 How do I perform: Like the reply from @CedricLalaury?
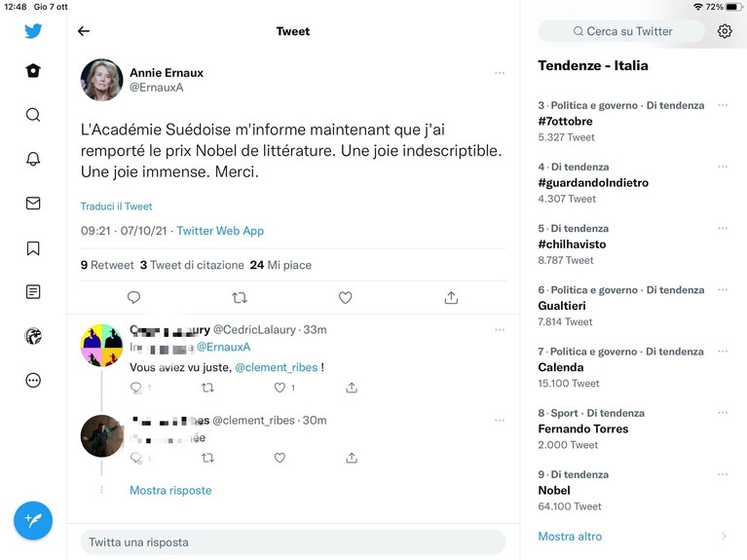coord(280,388)
